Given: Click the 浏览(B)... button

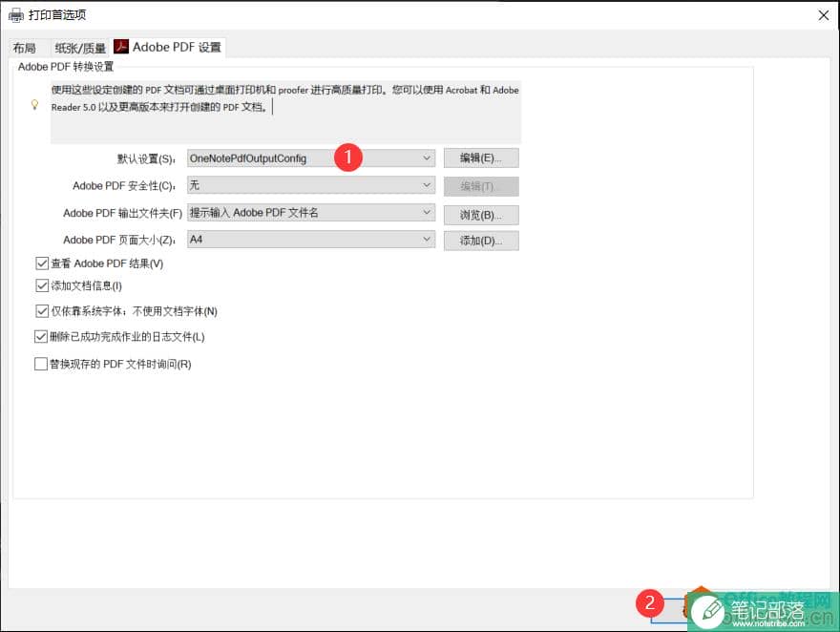Looking at the screenshot, I should (480, 215).
